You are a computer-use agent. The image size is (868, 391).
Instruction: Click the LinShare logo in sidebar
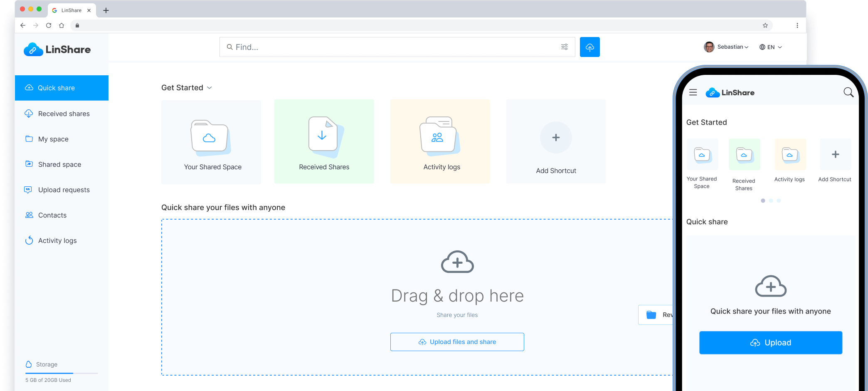[x=57, y=49]
